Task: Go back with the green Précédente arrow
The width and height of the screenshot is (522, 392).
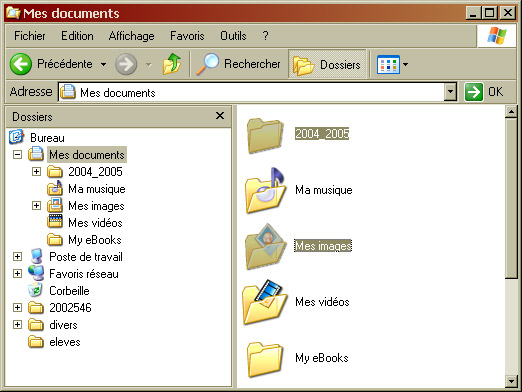Action: click(21, 64)
